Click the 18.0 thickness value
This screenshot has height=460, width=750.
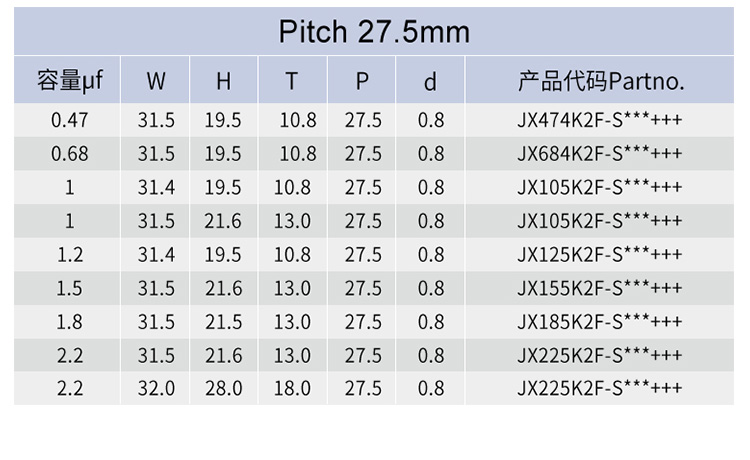292,388
